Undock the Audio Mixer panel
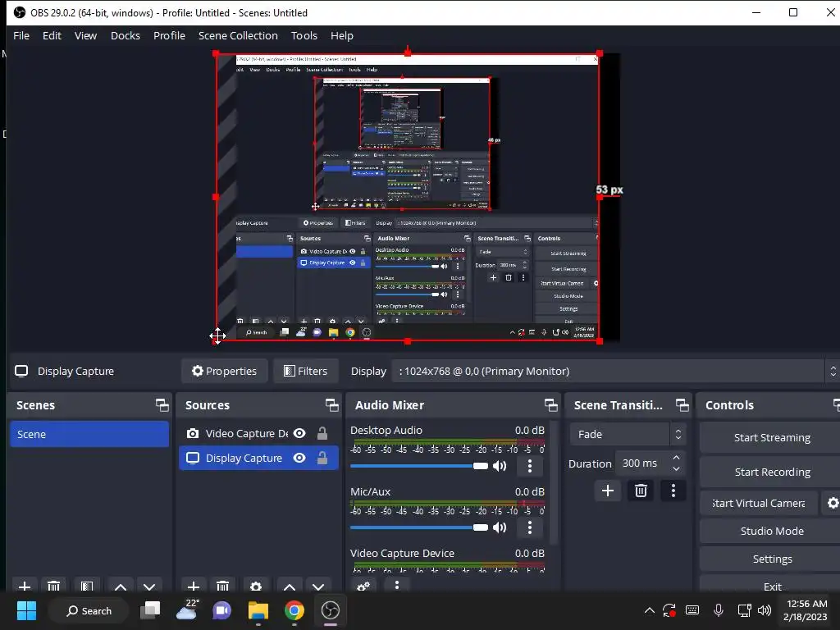The height and width of the screenshot is (630, 840). [550, 405]
